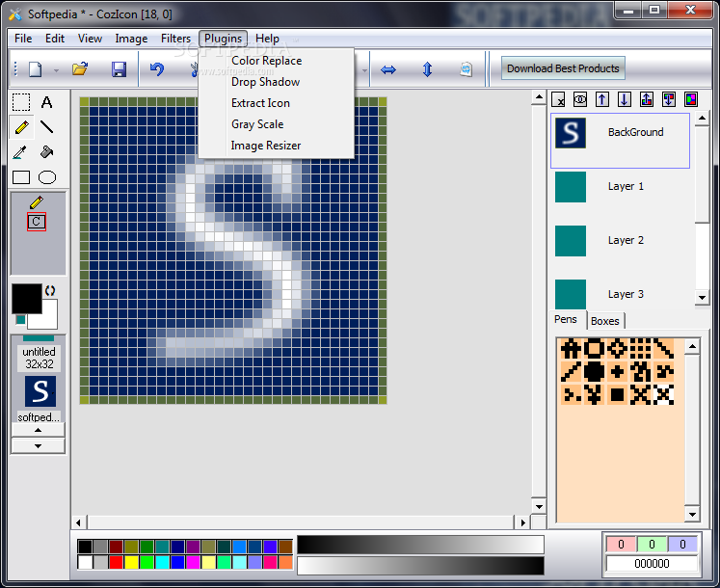
Task: Select Layer 3 in layers list
Action: coord(620,294)
